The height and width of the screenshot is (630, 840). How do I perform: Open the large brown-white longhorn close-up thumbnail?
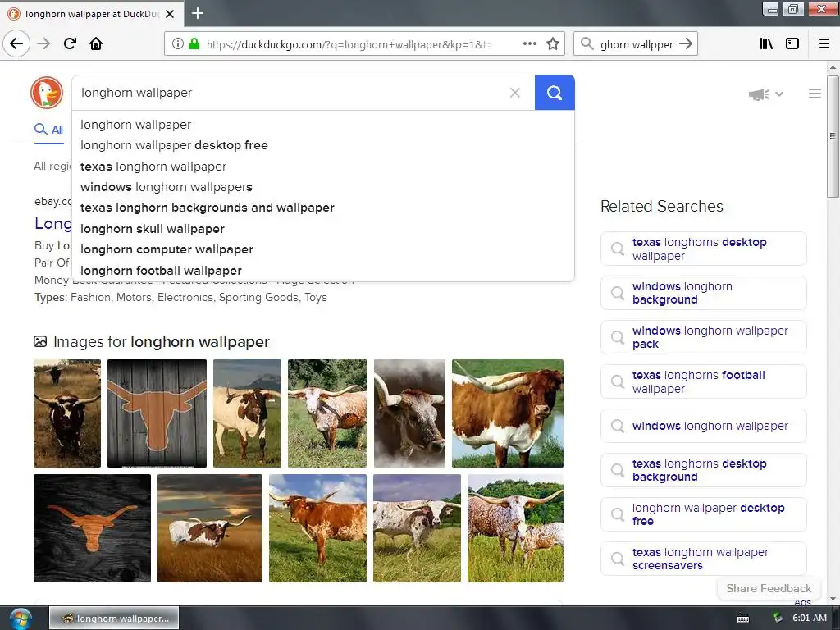507,413
